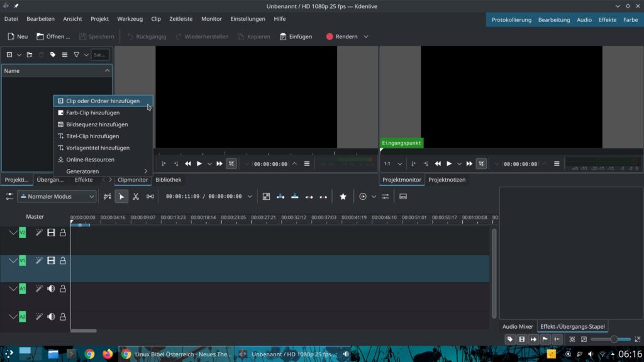Screen dimensions: 644x362
Task: Toggle V2 track video visibility
Action: [x=51, y=233]
